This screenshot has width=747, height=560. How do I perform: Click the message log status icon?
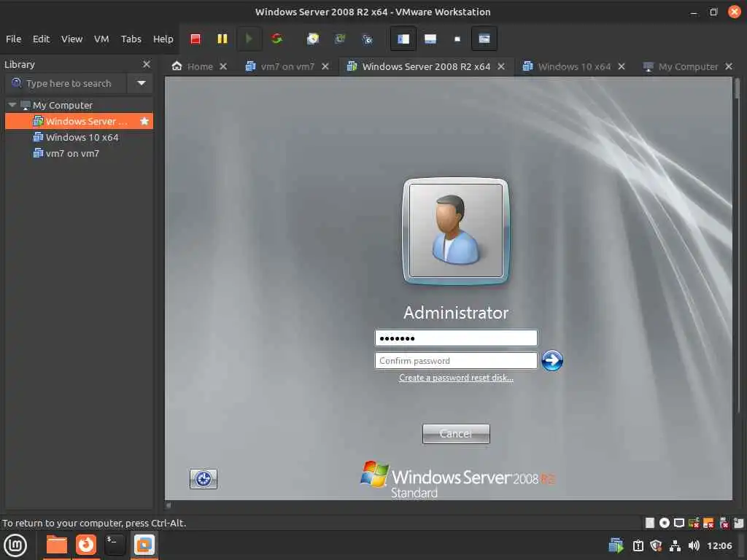click(x=739, y=523)
